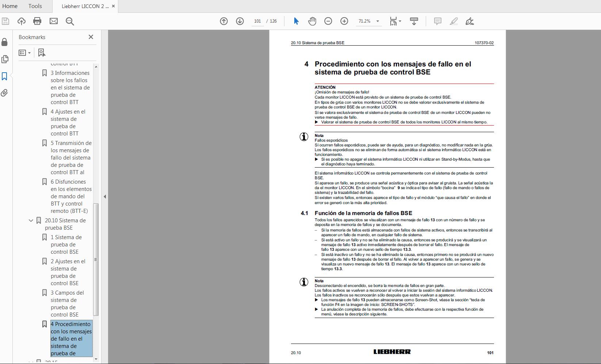
Task: Activate the Fill & Sign pen tool
Action: tap(470, 21)
